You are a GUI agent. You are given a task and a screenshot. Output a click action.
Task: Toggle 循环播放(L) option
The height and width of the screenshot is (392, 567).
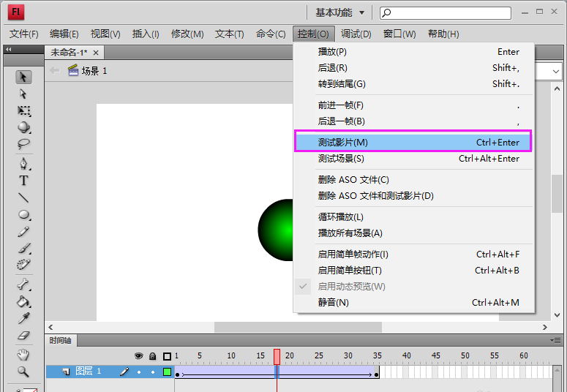pyautogui.click(x=414, y=217)
